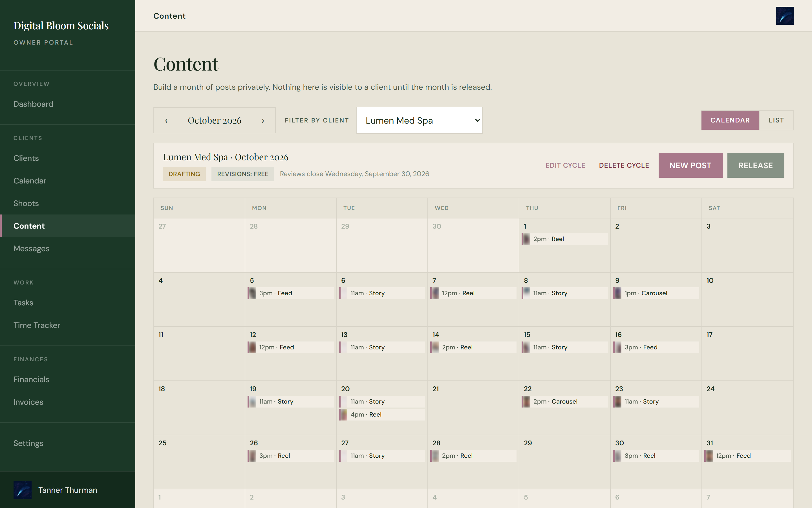Open the October 9 1pm Carousel post

656,293
